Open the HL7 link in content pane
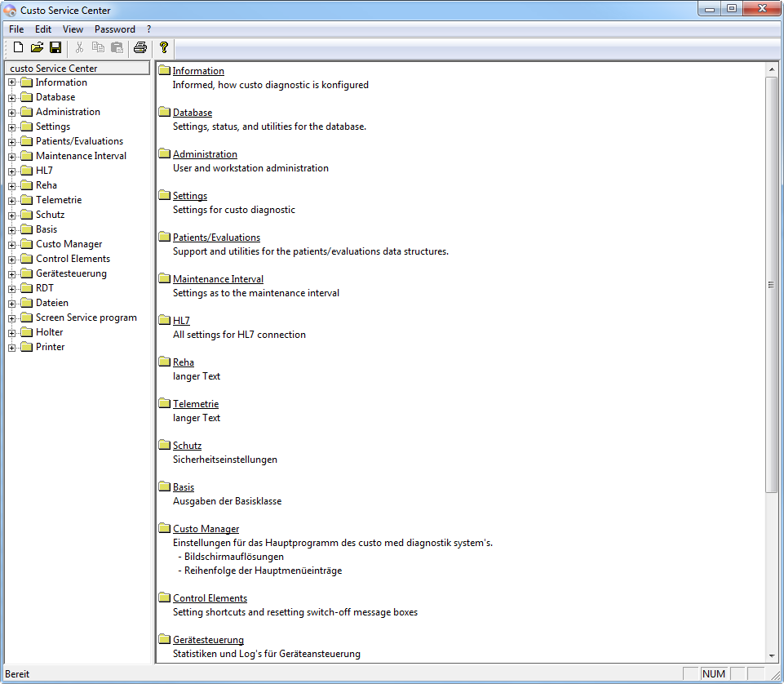The image size is (784, 684). (181, 320)
